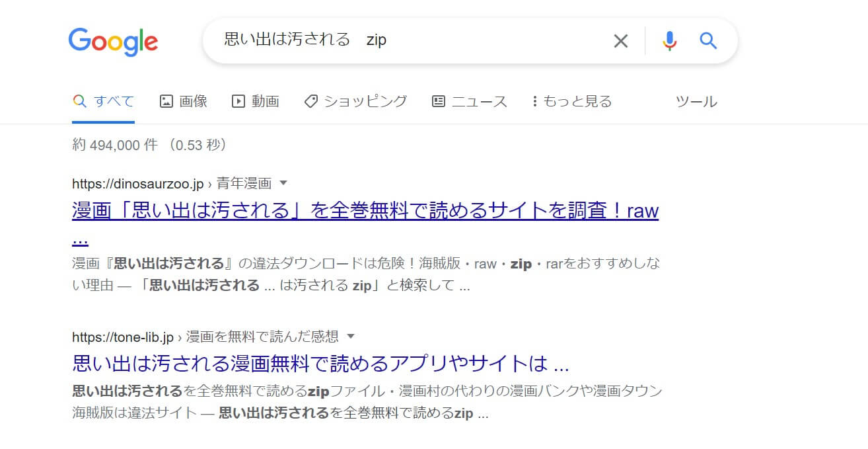Click the https://dinosaurzoo.jp URL breadcrumb
The width and height of the screenshot is (868, 449).
(137, 183)
